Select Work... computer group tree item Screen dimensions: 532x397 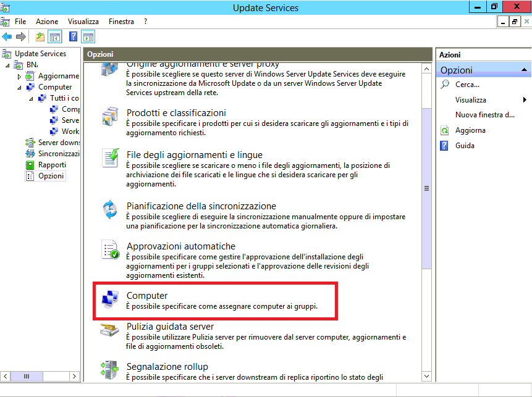click(70, 132)
